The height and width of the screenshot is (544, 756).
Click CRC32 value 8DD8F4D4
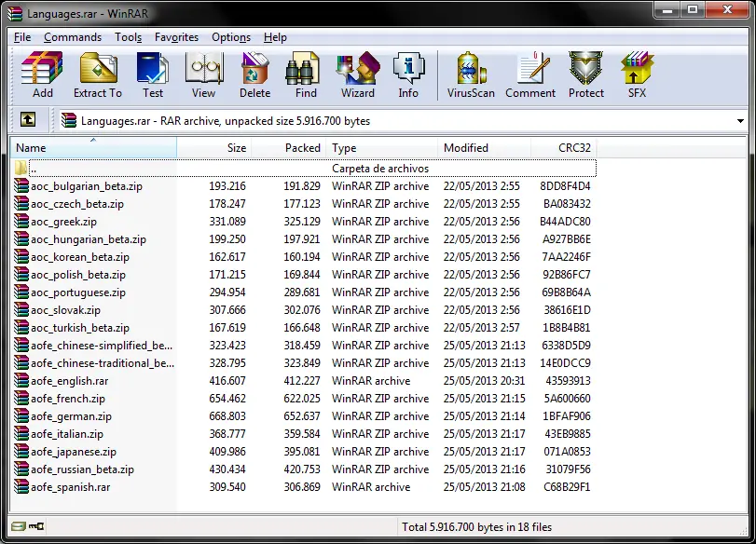point(565,186)
